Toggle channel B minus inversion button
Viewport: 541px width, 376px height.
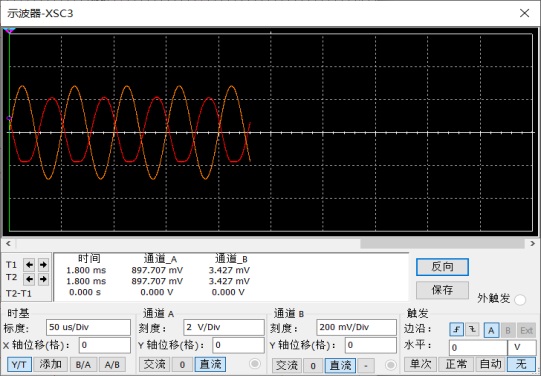tap(366, 365)
